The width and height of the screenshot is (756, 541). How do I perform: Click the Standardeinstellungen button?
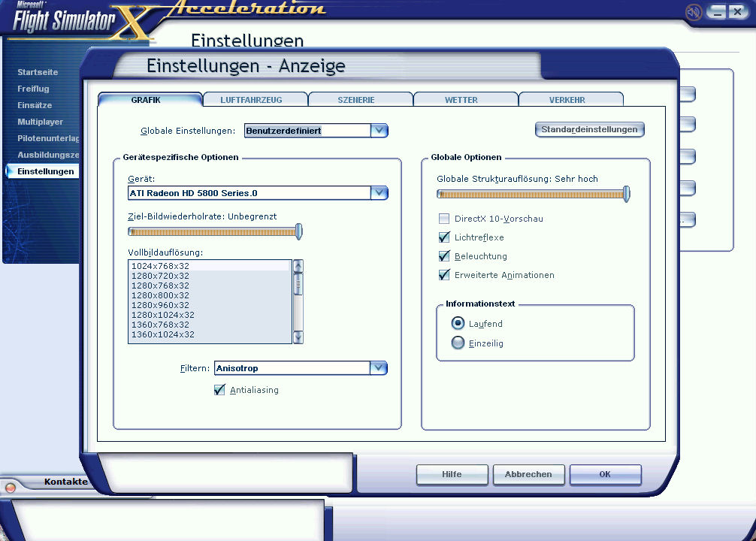tap(589, 129)
